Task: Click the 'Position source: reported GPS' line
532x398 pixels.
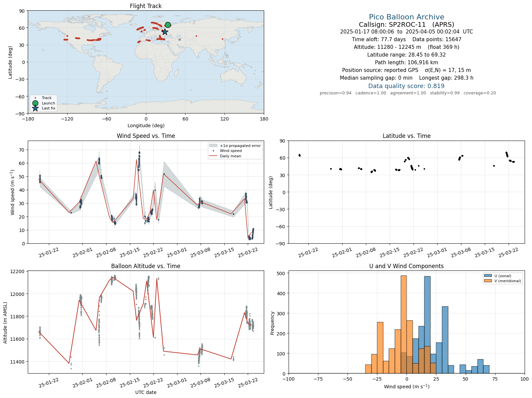Action: (x=406, y=70)
